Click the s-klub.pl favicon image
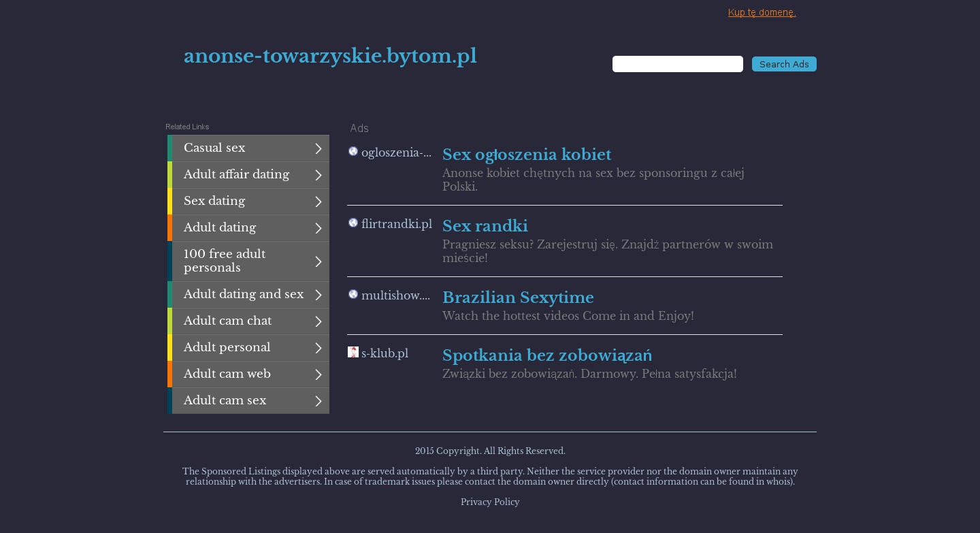The image size is (980, 533). pos(353,352)
